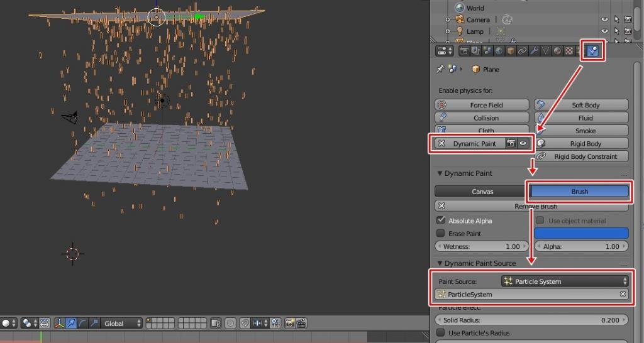
Task: Open the Modifiers wrench tab
Action: (x=534, y=51)
